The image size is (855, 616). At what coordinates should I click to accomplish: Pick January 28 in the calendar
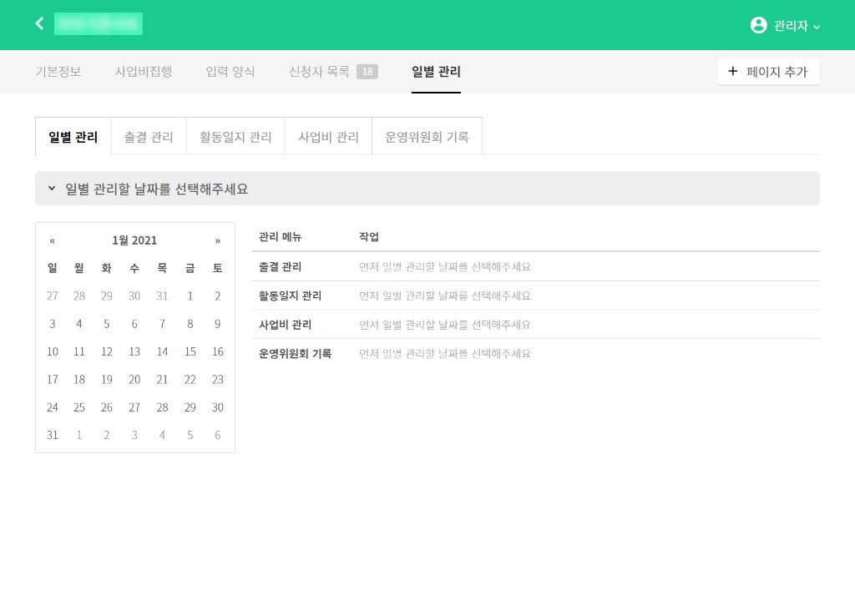pyautogui.click(x=162, y=407)
